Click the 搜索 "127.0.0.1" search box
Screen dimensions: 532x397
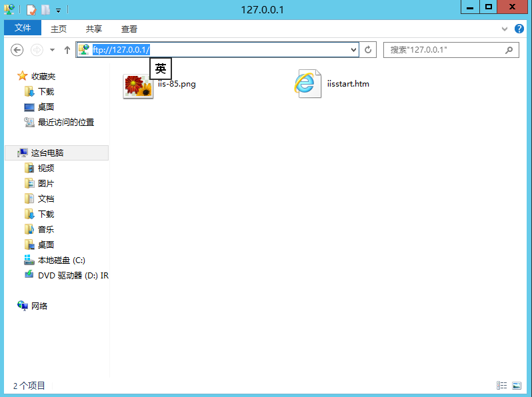point(443,50)
